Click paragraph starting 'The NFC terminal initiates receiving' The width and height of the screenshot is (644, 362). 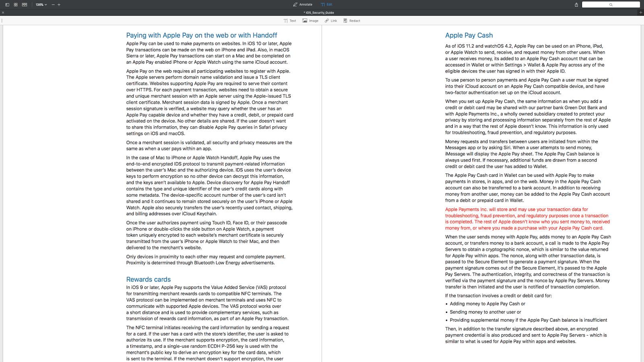208,343
